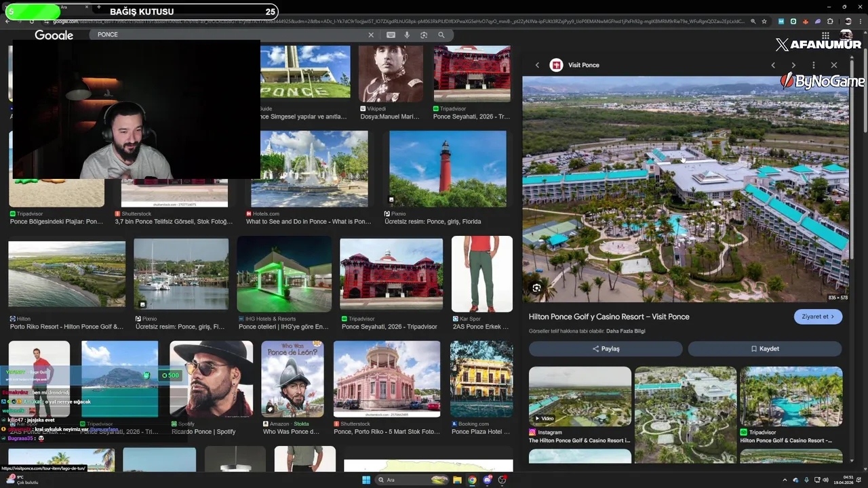Show the next image in preview panel
Image resolution: width=868 pixels, height=488 pixels.
793,65
